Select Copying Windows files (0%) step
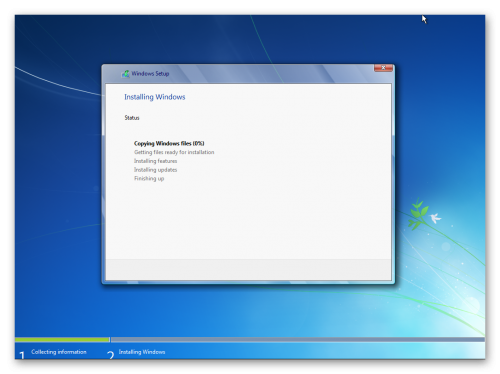 point(169,143)
